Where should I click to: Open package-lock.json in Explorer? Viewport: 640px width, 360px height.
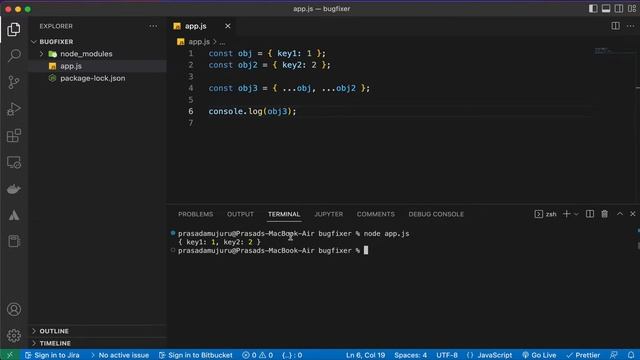[x=97, y=78]
